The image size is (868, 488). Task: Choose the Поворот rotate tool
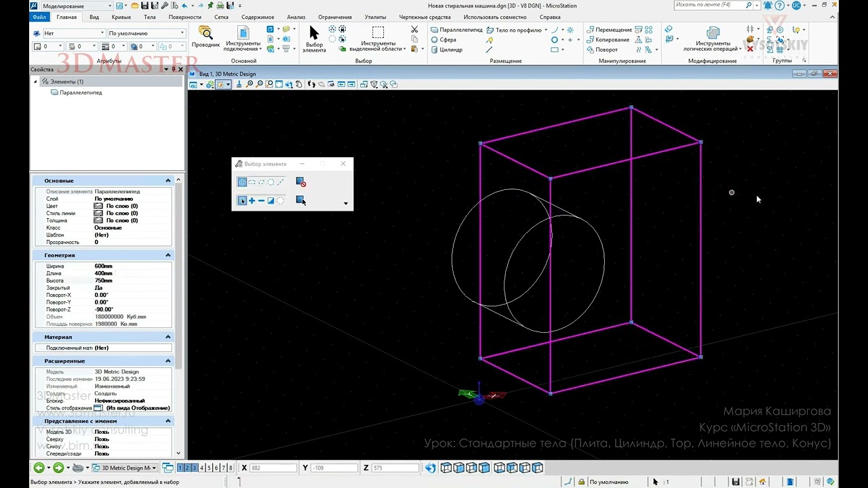tap(602, 49)
